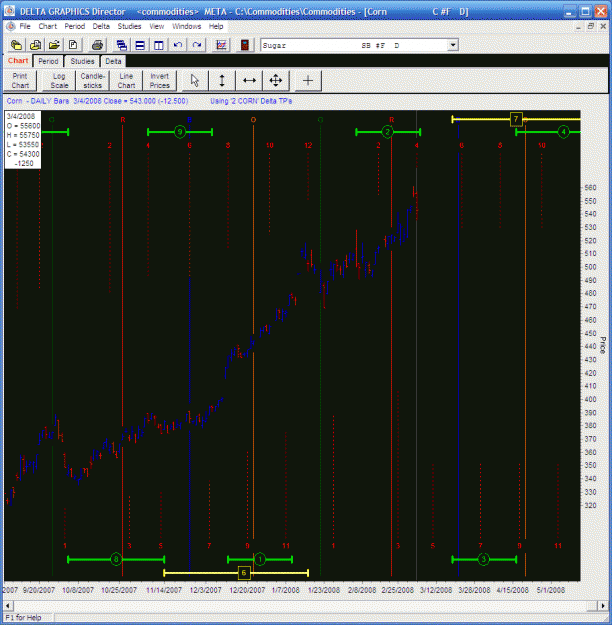Click the cascade windows icon
Image resolution: width=612 pixels, height=625 pixels.
121,45
